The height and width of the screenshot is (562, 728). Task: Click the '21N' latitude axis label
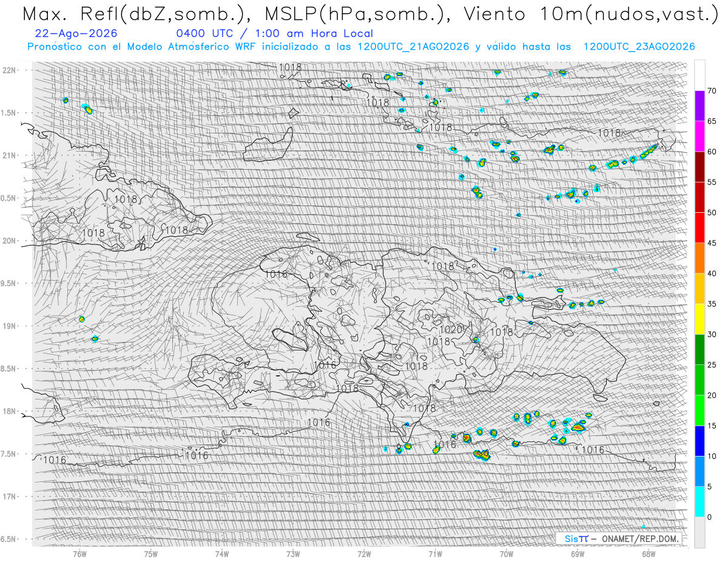tap(9, 155)
